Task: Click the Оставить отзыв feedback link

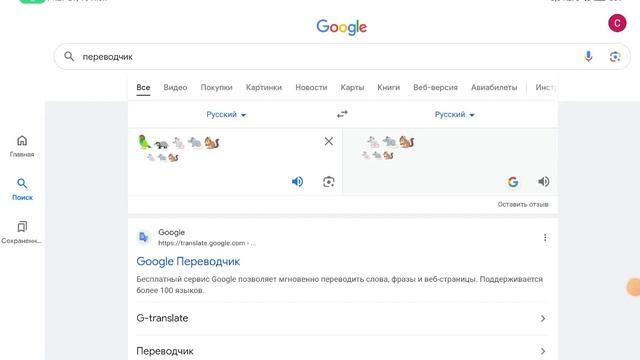Action: coord(523,204)
